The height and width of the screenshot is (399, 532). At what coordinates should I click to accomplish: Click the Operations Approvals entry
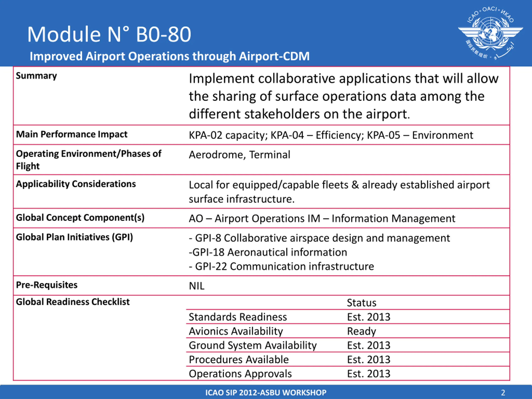(240, 374)
